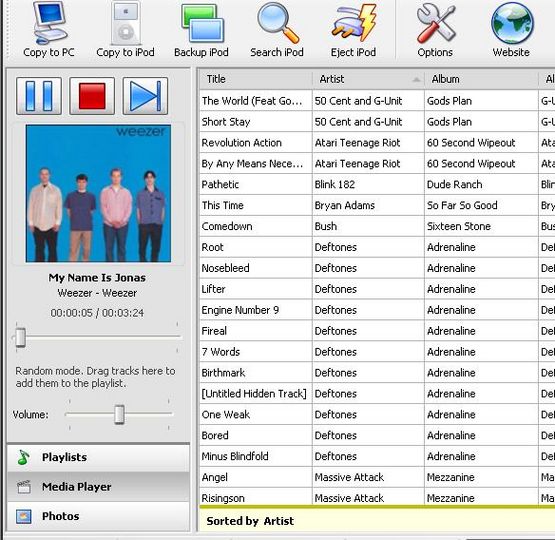This screenshot has height=540, width=555.
Task: Click the Blink 182 artist cell
Action: point(368,184)
